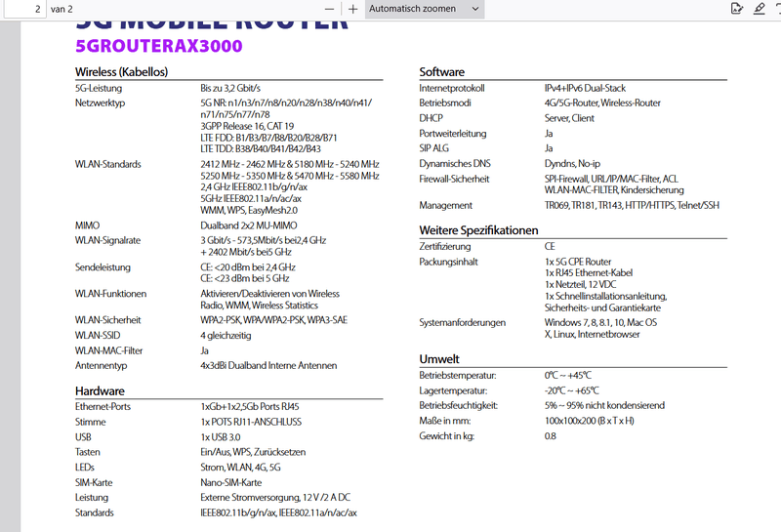Click the '100x100x200 (B x T x H)' dimensions value
The height and width of the screenshot is (532, 781).
point(590,421)
